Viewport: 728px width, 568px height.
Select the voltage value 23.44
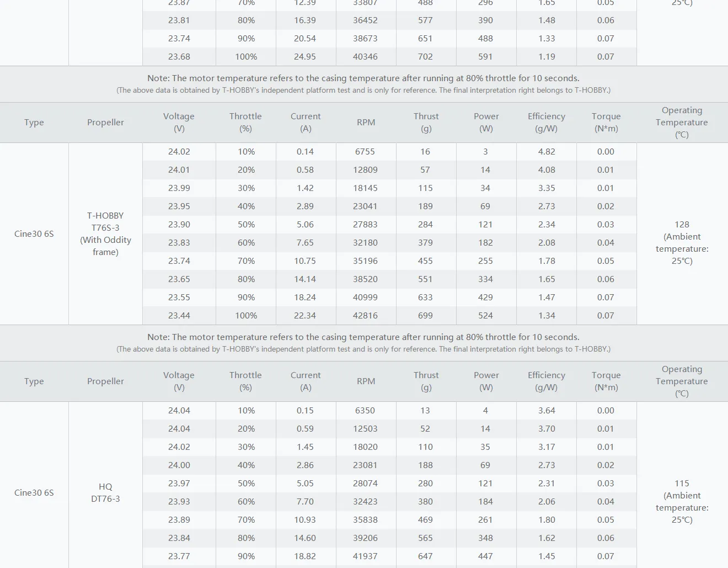(x=179, y=316)
